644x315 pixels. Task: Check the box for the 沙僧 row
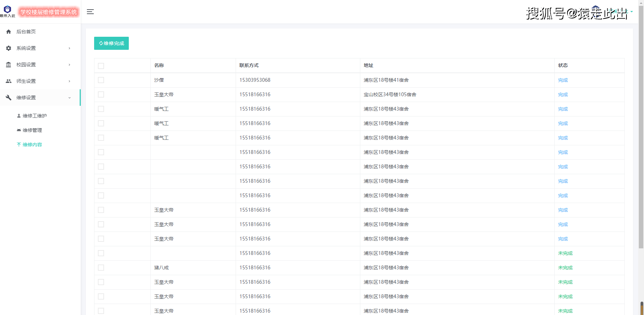[x=101, y=80]
